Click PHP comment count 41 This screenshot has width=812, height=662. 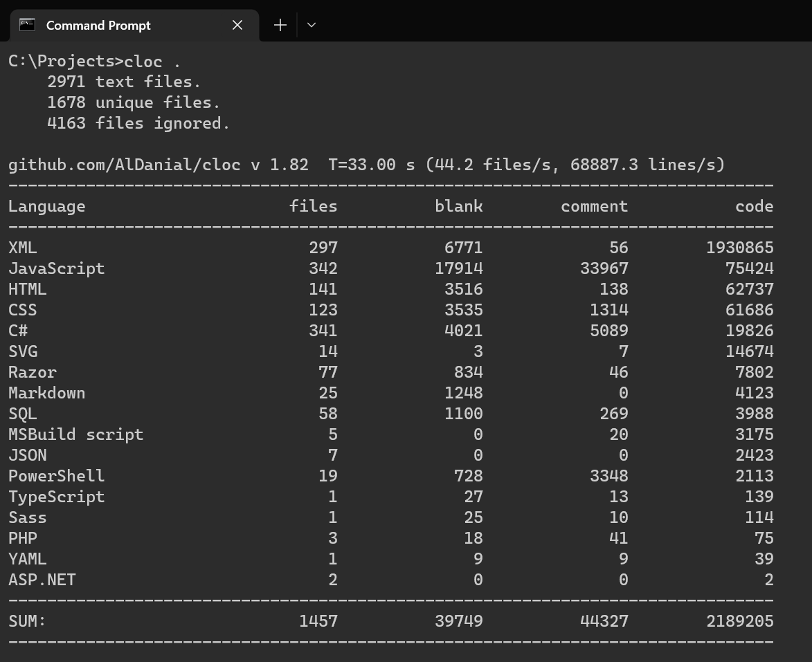click(618, 537)
